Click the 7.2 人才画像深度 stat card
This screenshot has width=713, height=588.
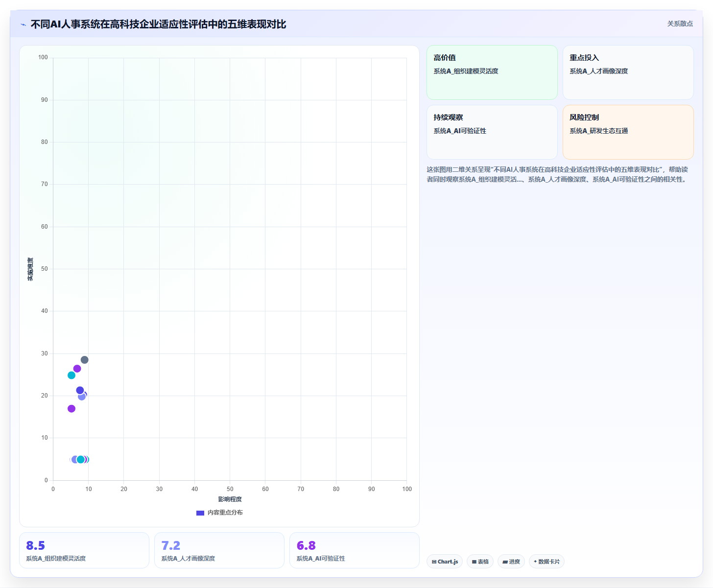point(219,550)
